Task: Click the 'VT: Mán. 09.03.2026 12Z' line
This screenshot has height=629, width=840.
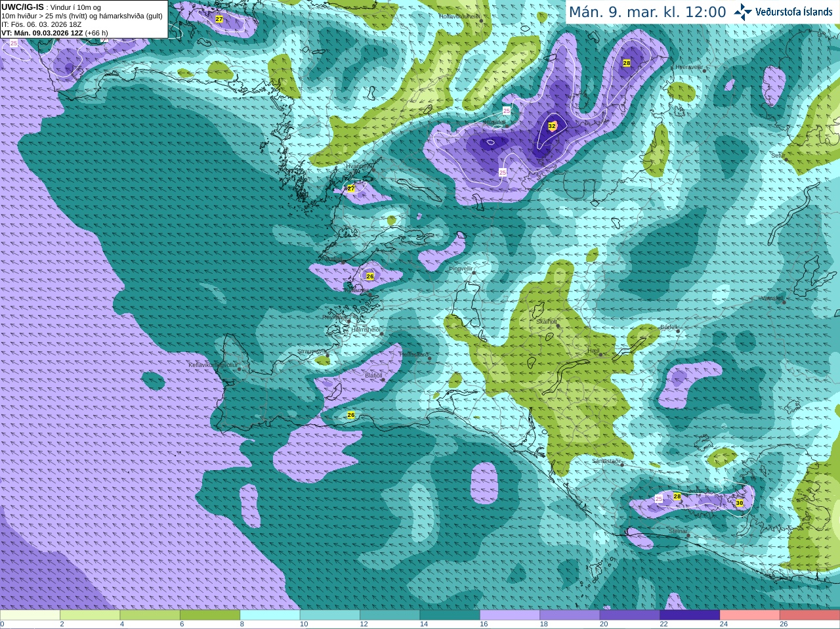Action: (x=42, y=33)
